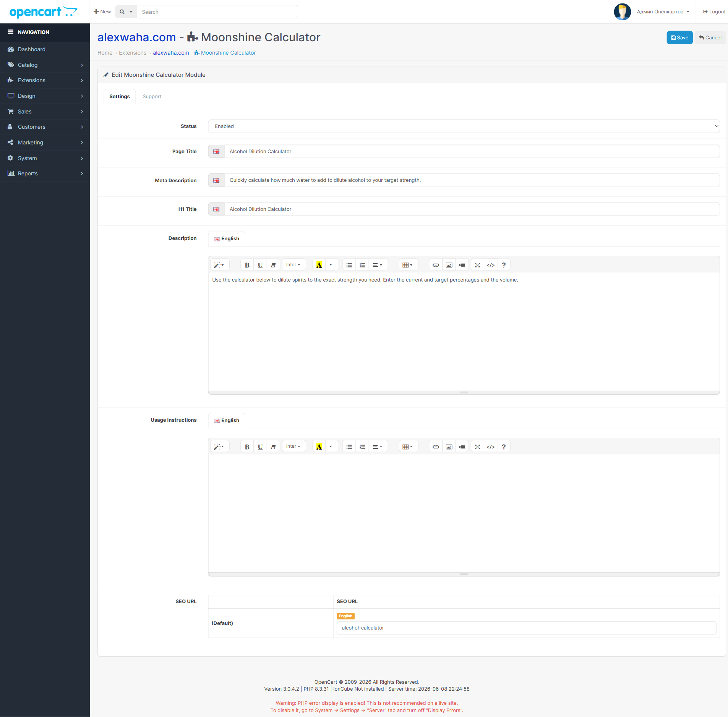This screenshot has width=728, height=717.
Task: Click the OpenCart logo
Action: click(x=43, y=12)
